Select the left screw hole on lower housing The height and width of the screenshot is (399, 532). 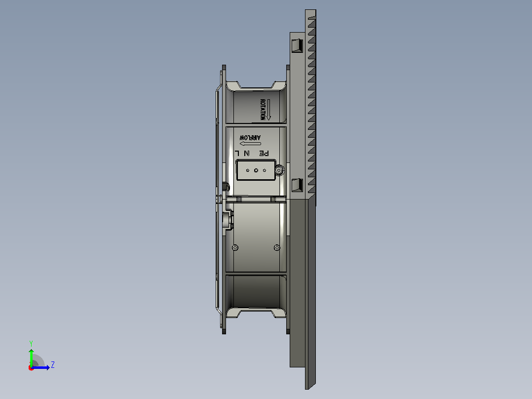click(235, 247)
